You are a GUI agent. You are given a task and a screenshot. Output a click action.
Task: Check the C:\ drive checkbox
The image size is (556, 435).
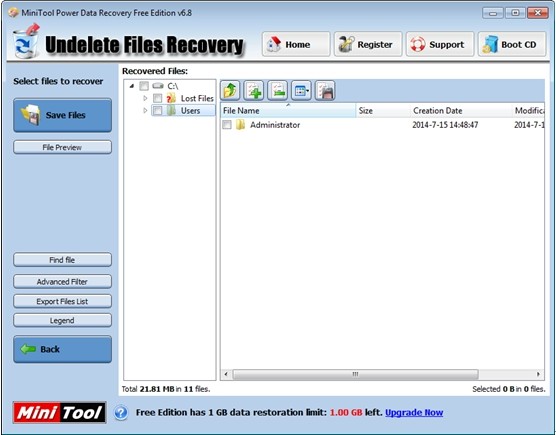click(144, 86)
